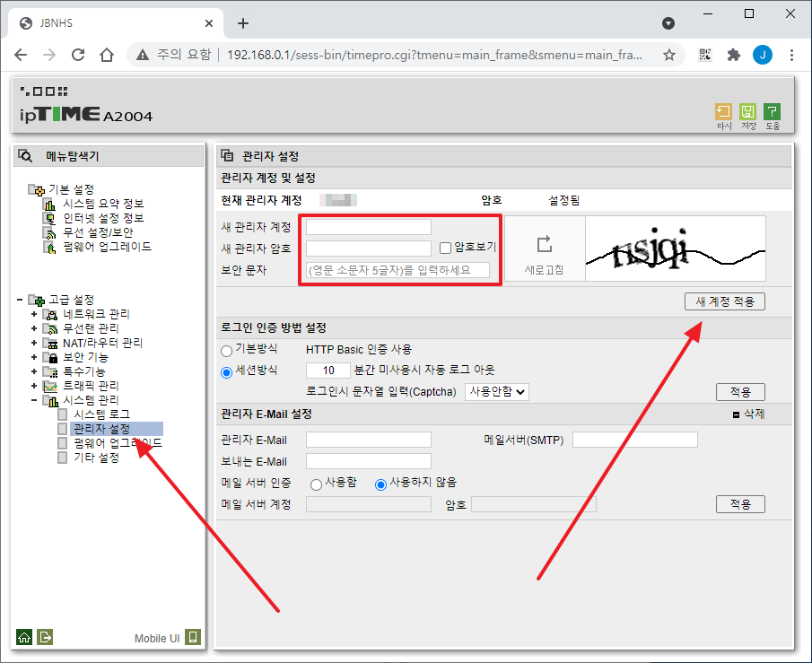812x663 pixels.
Task: Click the 무선 설정/보안 icon
Action: [x=49, y=233]
